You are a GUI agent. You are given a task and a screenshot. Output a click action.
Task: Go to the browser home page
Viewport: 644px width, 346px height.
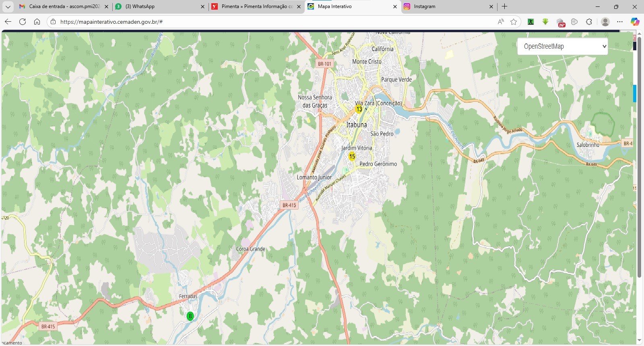point(37,22)
